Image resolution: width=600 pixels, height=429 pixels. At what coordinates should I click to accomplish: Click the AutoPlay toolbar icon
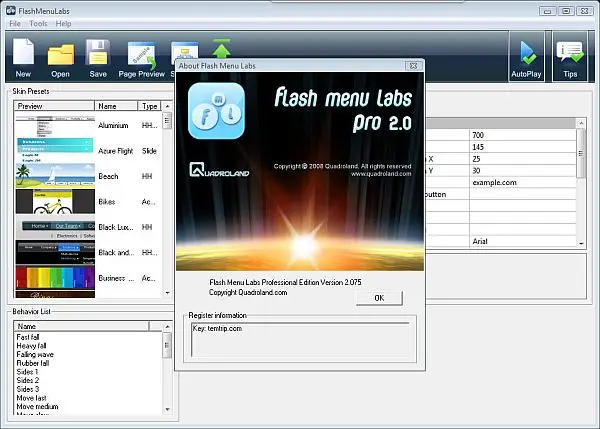[526, 58]
